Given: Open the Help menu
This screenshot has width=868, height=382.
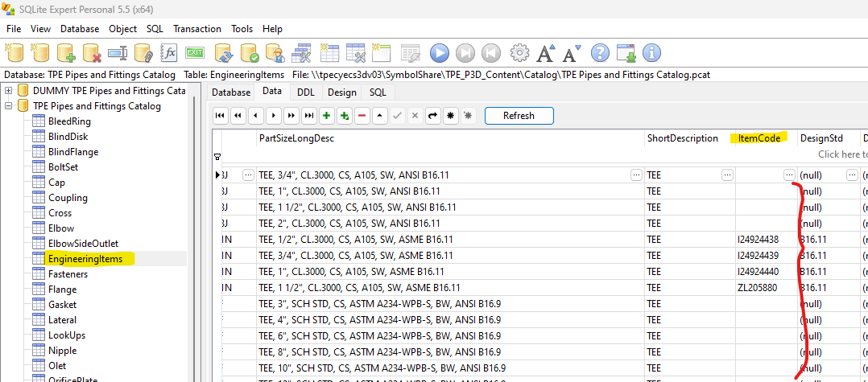Looking at the screenshot, I should (272, 29).
